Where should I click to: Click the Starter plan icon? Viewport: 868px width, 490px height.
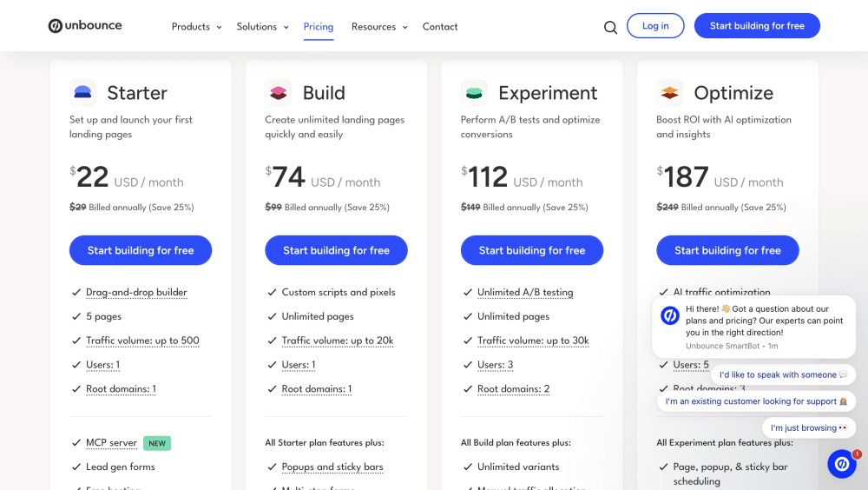(82, 93)
